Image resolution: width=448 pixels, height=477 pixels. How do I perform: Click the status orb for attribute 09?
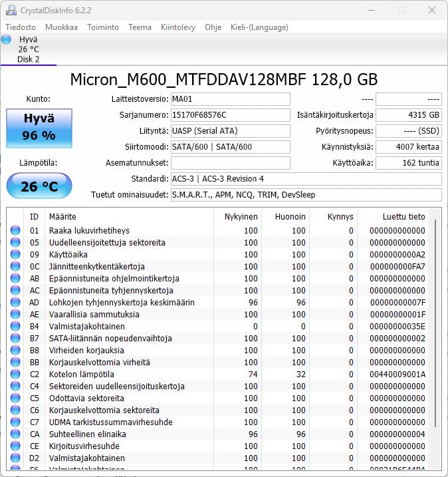(15, 255)
